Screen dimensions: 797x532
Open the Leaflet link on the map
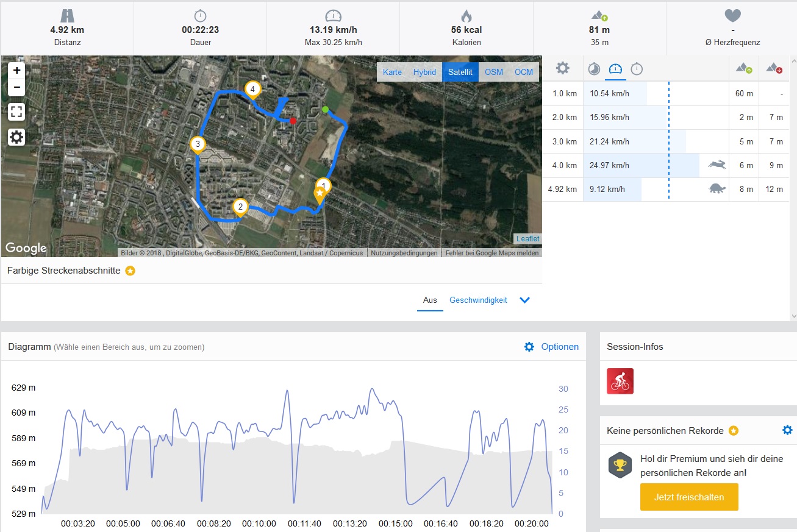(527, 239)
